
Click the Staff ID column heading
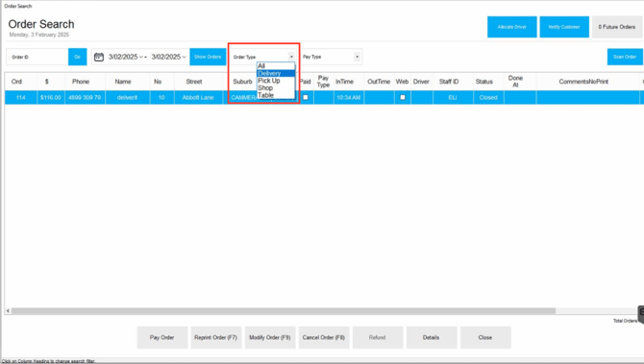click(449, 82)
